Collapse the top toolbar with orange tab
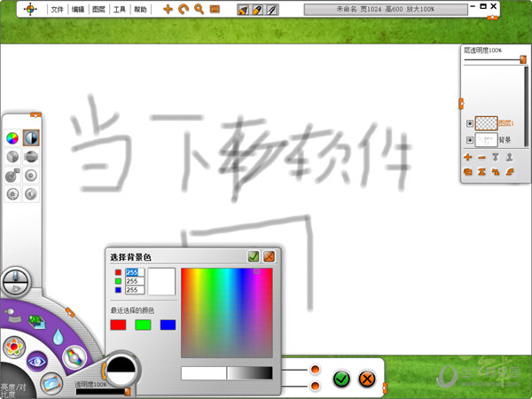The height and width of the screenshot is (399, 532). coord(492,18)
